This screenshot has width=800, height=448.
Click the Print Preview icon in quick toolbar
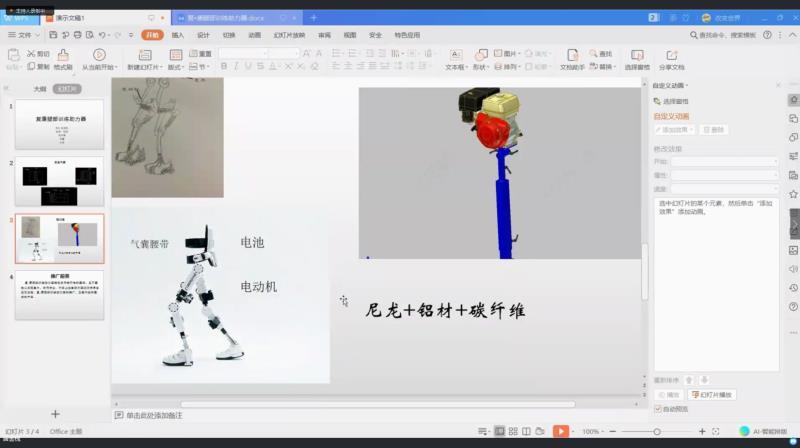click(x=90, y=35)
